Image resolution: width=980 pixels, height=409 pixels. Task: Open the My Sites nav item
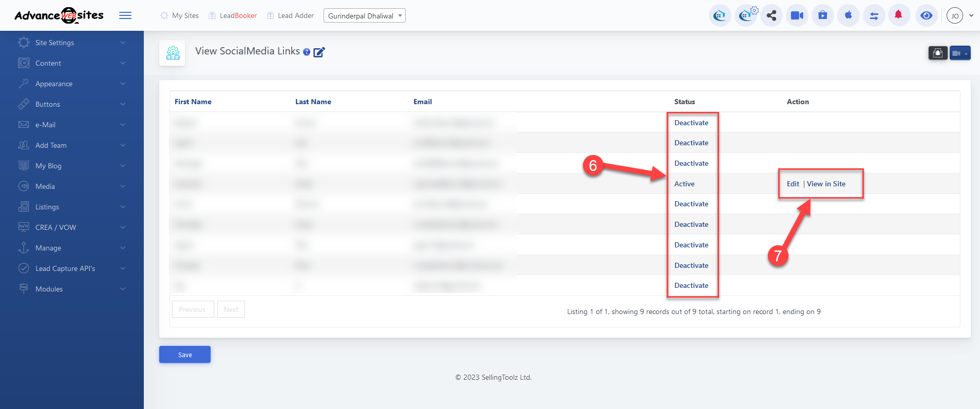(x=180, y=15)
